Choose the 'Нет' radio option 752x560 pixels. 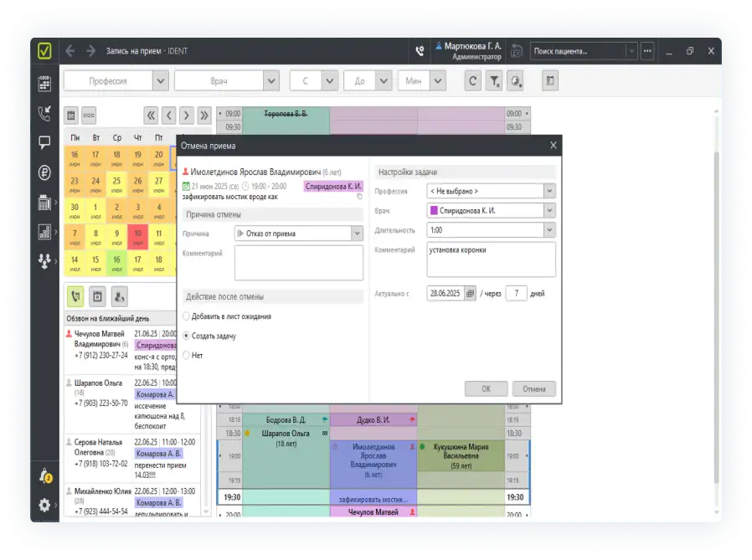[186, 355]
